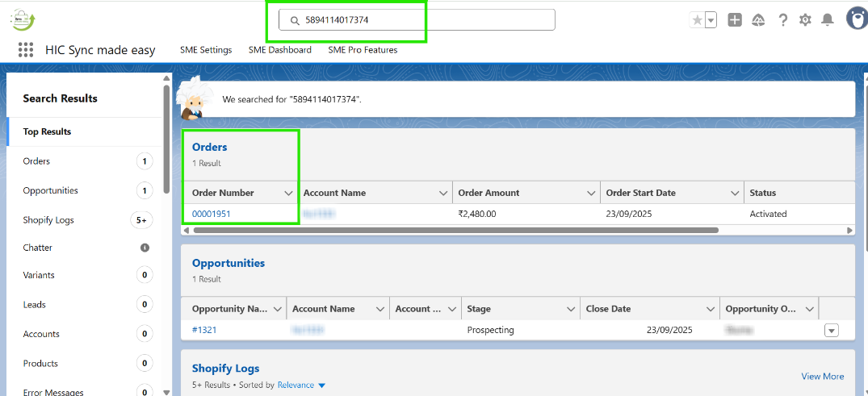Click the global actions plus icon
The height and width of the screenshot is (396, 868).
(x=735, y=20)
